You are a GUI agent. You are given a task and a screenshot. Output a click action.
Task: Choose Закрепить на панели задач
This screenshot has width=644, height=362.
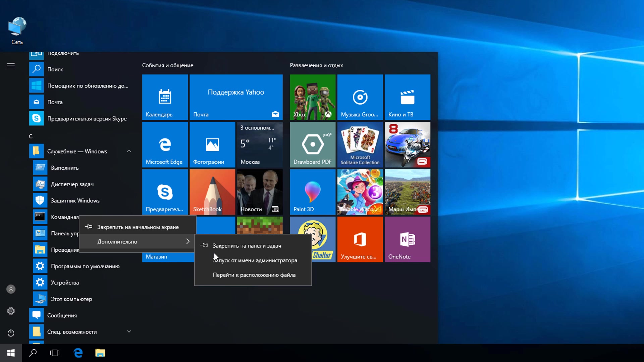253,246
